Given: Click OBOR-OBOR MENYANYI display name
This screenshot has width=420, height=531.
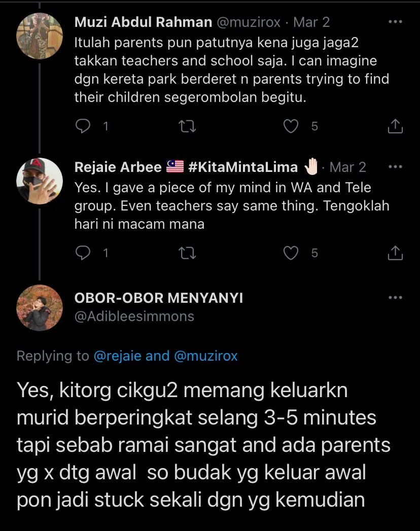Looking at the screenshot, I should click(x=159, y=298).
